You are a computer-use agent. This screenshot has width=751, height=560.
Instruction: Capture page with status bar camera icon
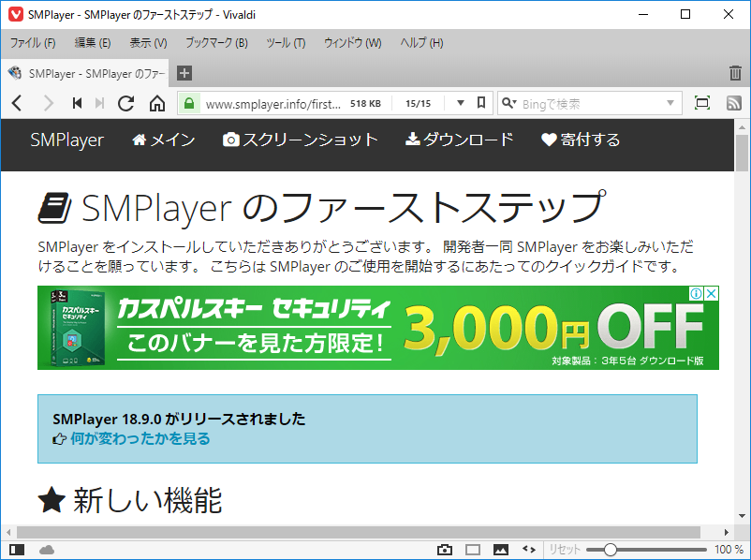(x=445, y=550)
